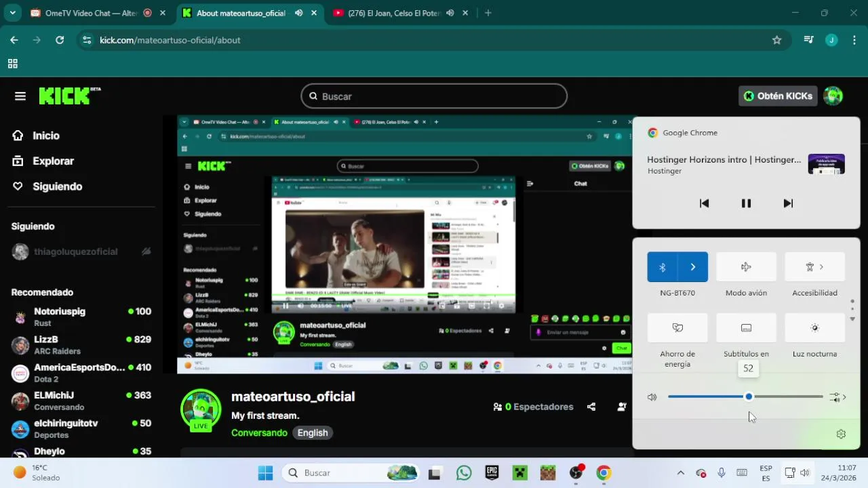
Task: Open the sound output selector arrow
Action: tap(838, 397)
